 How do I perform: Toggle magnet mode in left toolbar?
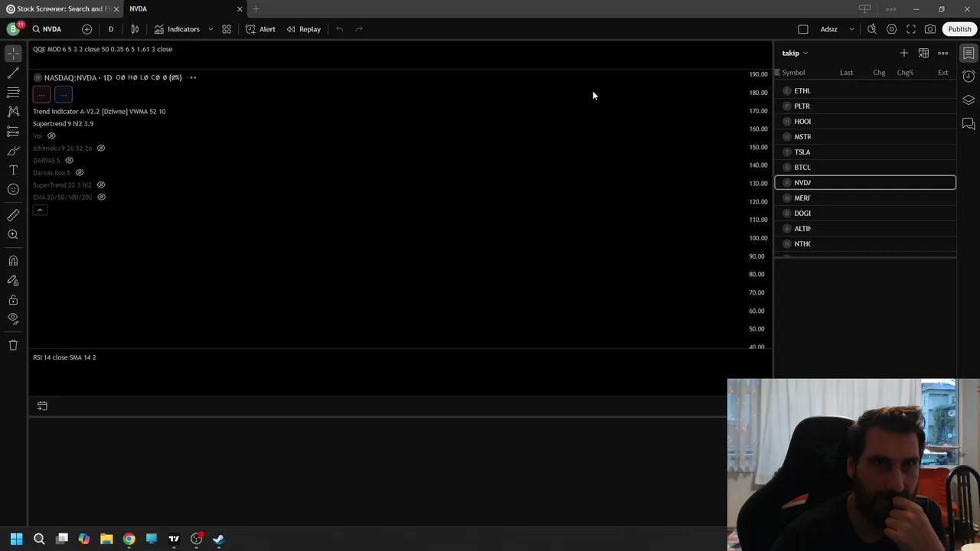click(13, 261)
